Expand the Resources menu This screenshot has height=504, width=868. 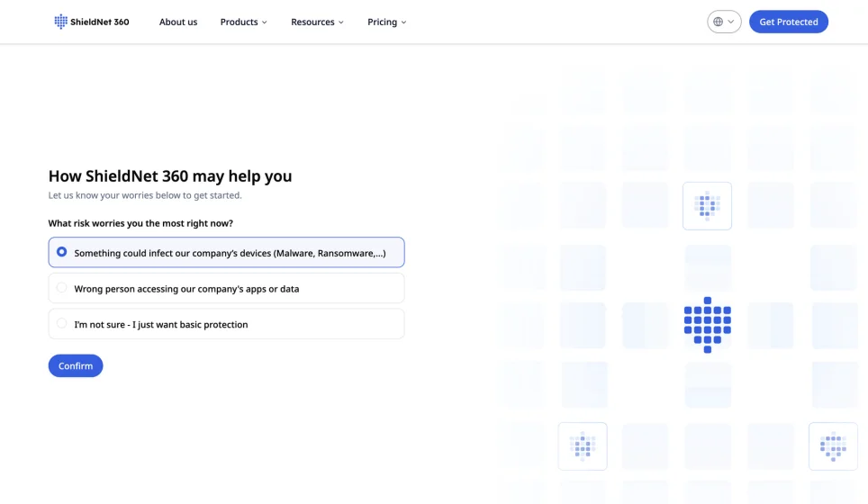coord(317,22)
